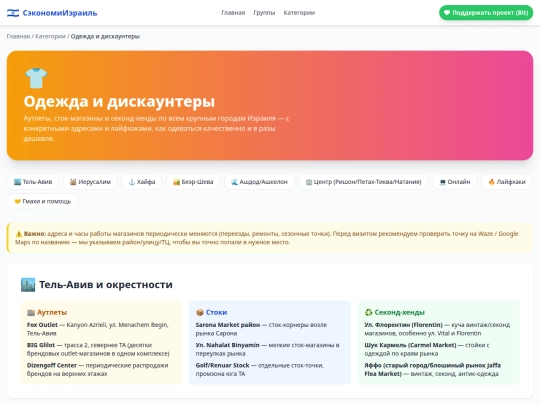Click the Шук Кармель (Carmel Market) entry
Screen dimensions: 540x405
427,349
